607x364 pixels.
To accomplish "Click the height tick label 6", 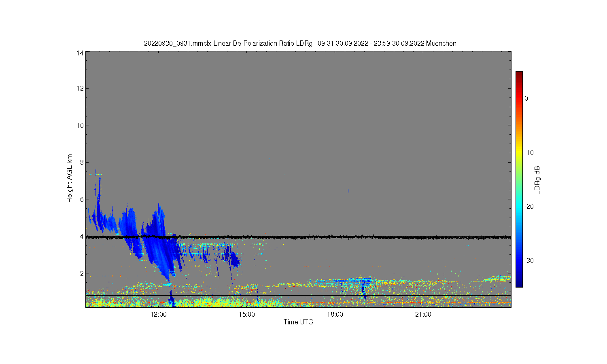I will tap(82, 199).
